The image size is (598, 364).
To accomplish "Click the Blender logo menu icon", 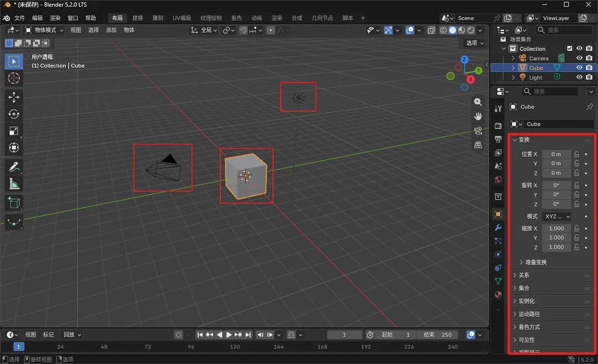I will (x=7, y=18).
